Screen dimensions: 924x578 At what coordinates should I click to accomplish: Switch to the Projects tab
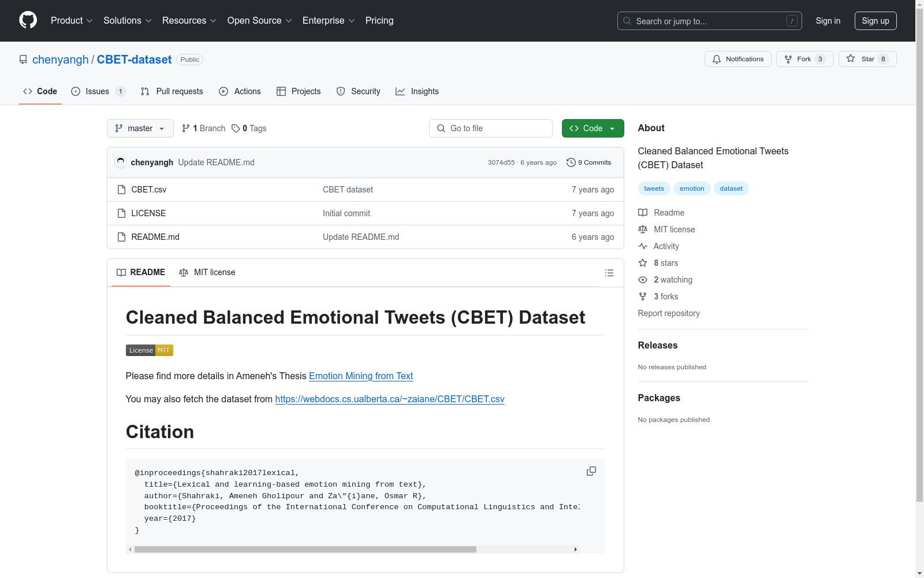coord(299,91)
